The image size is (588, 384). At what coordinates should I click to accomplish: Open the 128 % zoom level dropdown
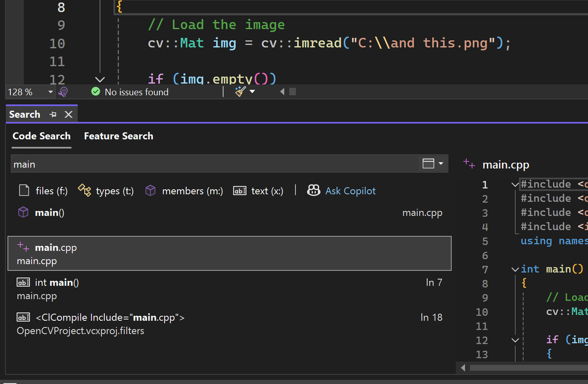point(50,92)
